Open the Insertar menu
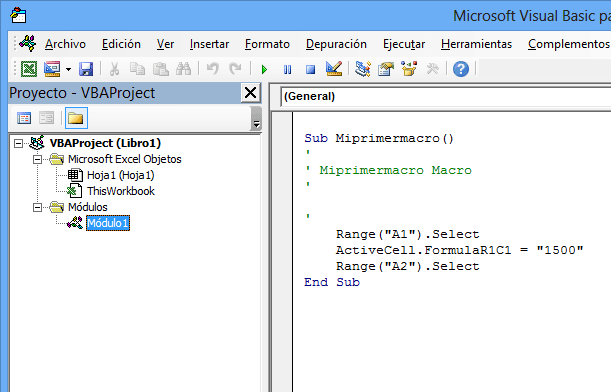The image size is (611, 392). click(x=209, y=44)
